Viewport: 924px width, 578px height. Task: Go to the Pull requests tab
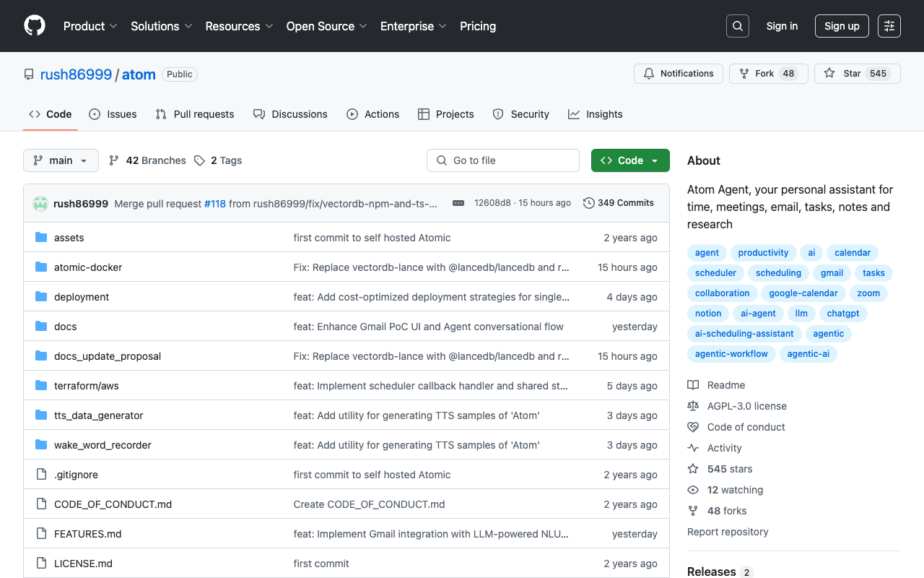(195, 114)
